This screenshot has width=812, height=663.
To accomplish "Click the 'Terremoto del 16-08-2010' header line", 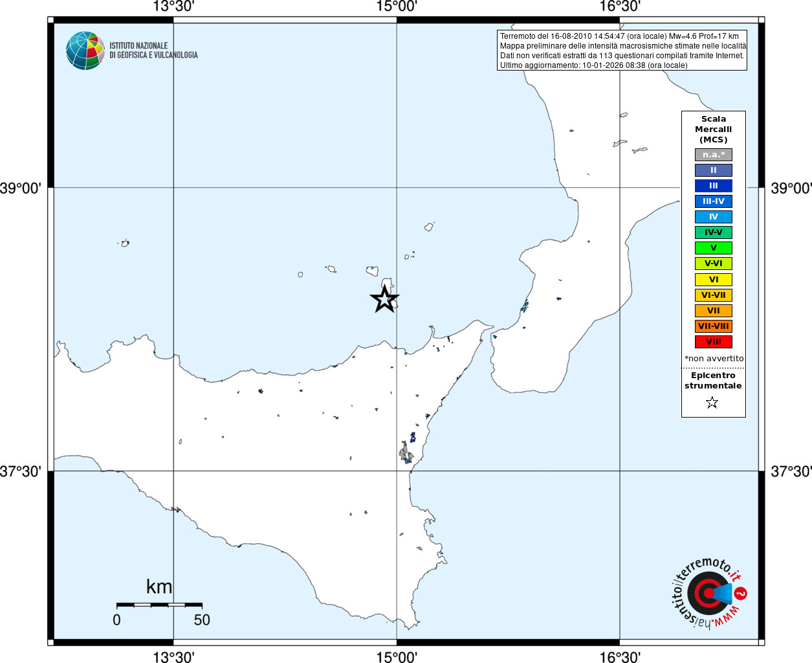I will click(619, 36).
